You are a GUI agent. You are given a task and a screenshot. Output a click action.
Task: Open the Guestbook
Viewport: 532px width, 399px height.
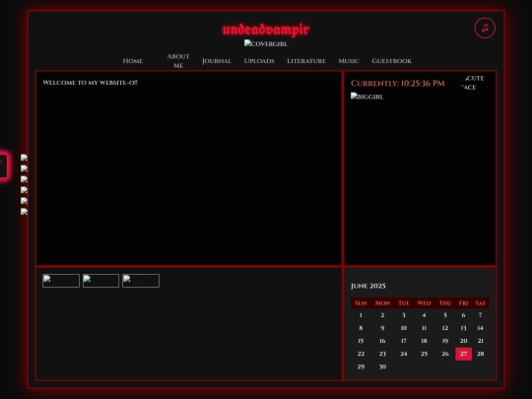pos(391,61)
